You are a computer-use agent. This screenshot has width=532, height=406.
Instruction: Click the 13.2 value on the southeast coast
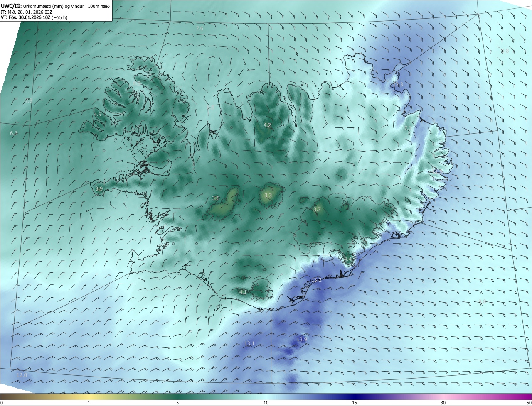(316, 280)
